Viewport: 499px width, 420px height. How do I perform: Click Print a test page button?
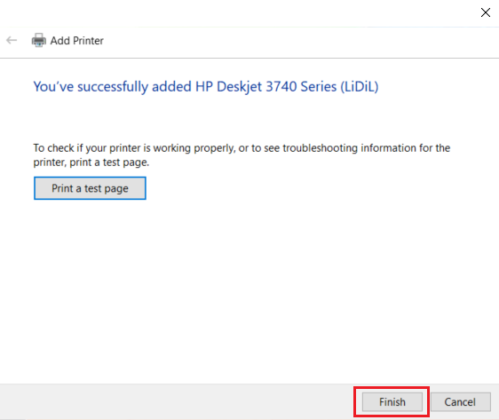tap(90, 188)
